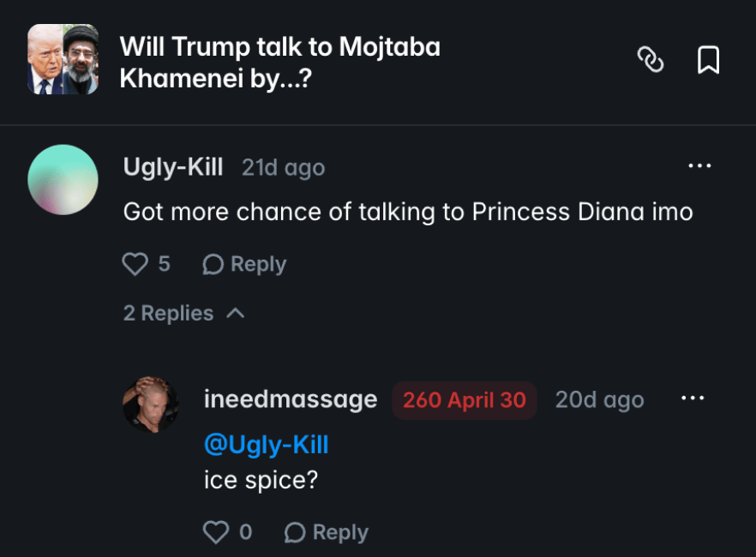This screenshot has height=557, width=756.
Task: Click the bookmark icon to save this market
Action: [x=709, y=61]
